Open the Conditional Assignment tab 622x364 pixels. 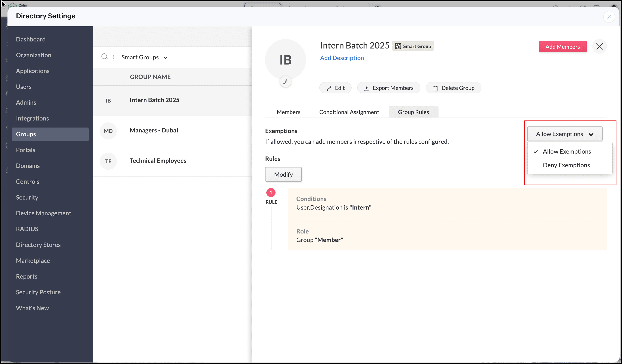[349, 112]
